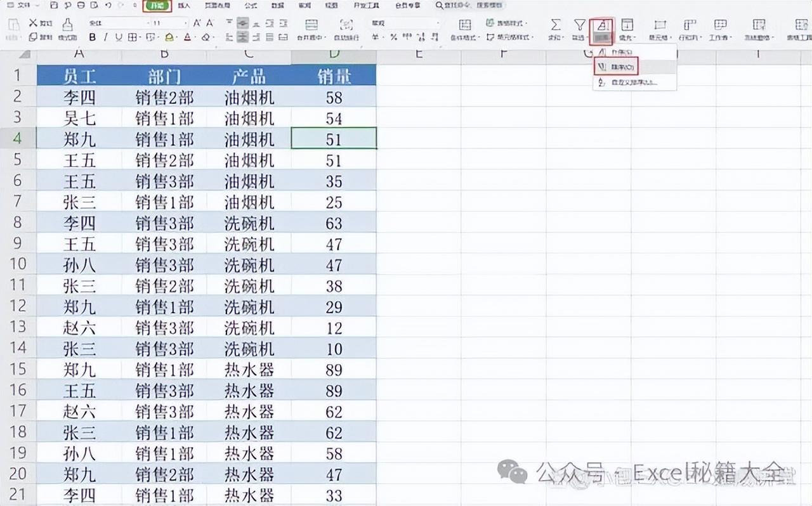
Task: Select the Data ribbon tab
Action: pos(277,6)
